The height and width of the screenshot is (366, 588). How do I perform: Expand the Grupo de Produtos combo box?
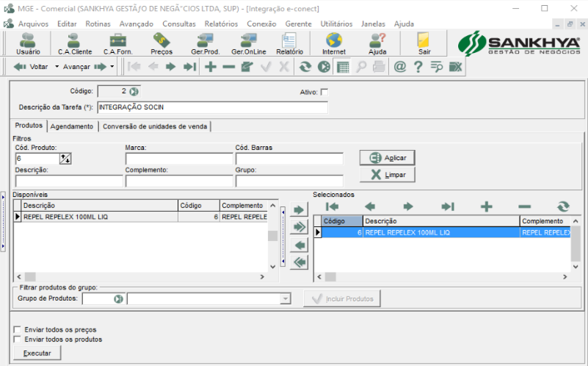tap(286, 299)
